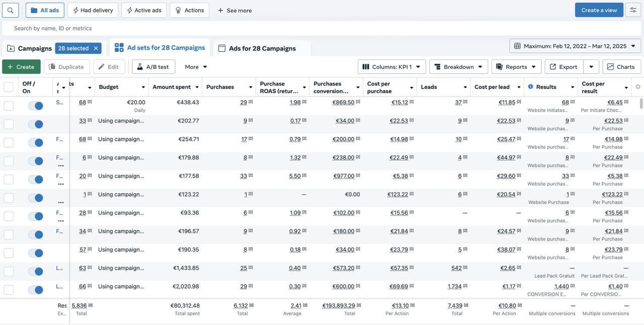Open the Leads column dropdown arrow

click(x=465, y=88)
